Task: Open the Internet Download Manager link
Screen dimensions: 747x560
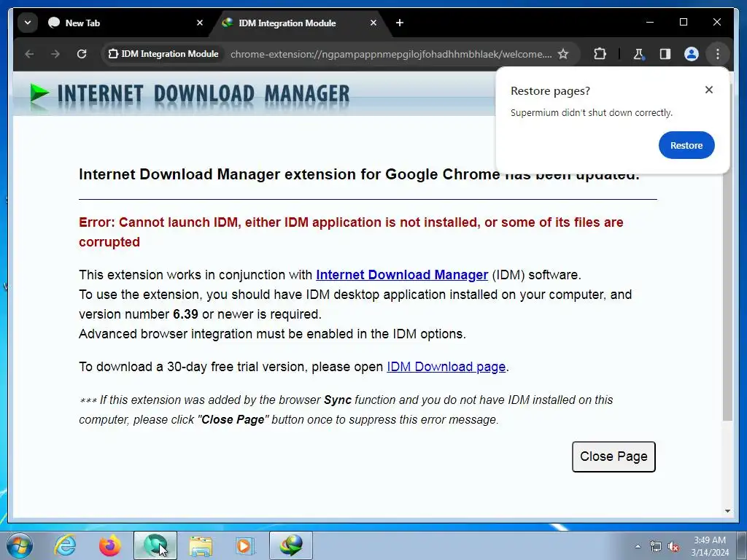Action: (x=402, y=275)
